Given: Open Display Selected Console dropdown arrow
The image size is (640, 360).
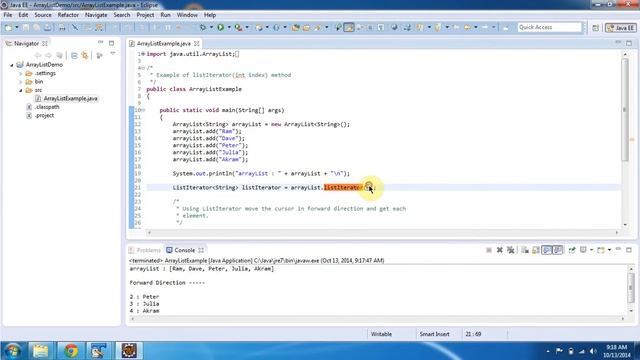Looking at the screenshot, I should point(591,250).
